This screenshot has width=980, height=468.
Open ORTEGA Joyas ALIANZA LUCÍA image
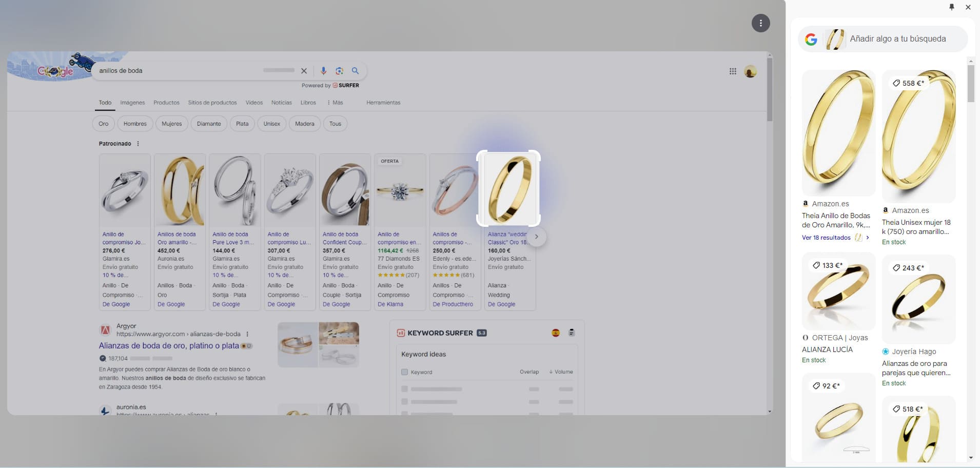pos(838,291)
